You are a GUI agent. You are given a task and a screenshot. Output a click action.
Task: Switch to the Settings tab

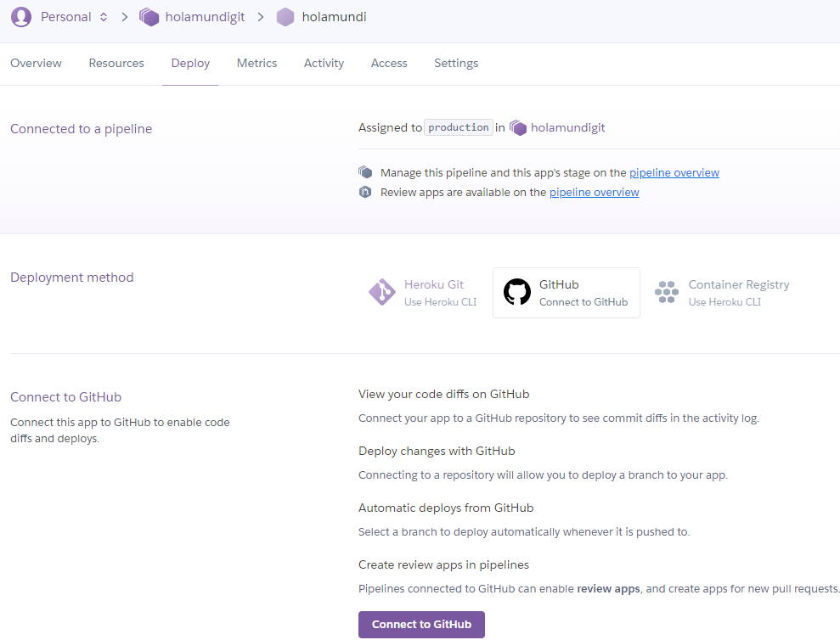coord(456,63)
